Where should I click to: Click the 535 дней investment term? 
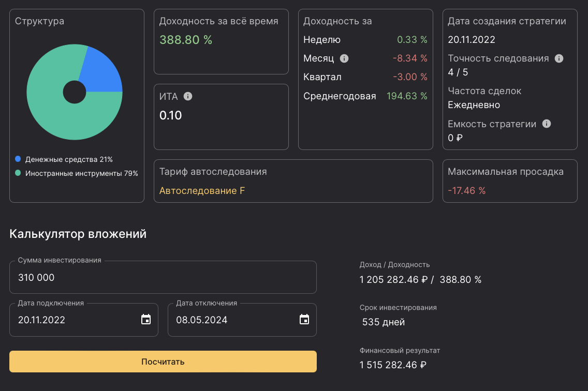pos(384,322)
